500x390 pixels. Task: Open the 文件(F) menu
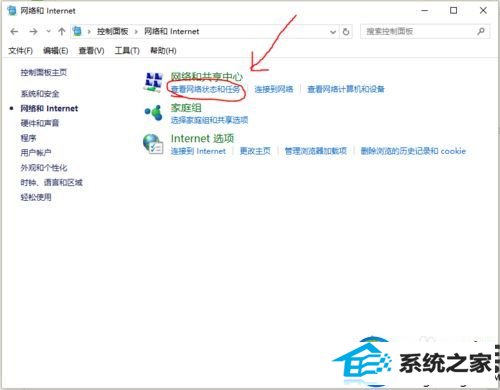click(x=20, y=51)
